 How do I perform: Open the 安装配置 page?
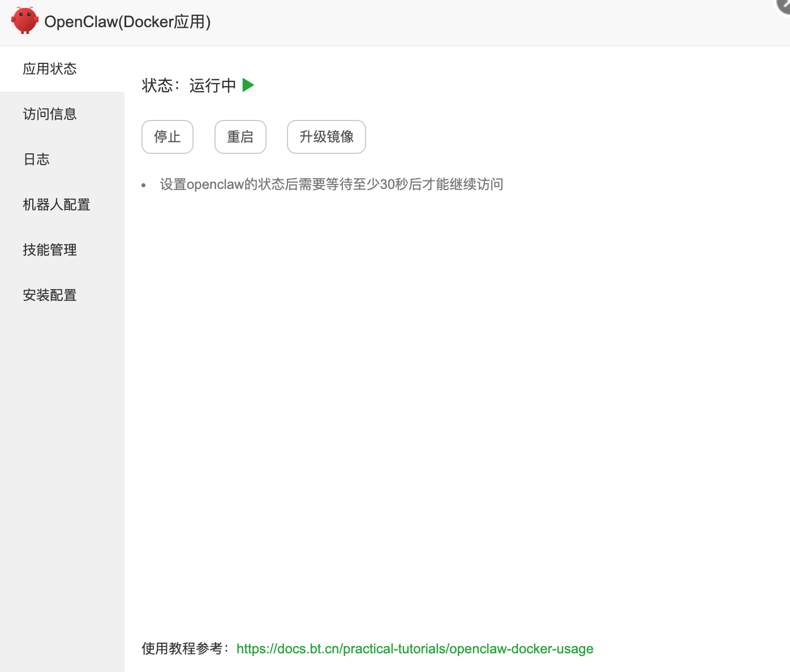coord(50,295)
